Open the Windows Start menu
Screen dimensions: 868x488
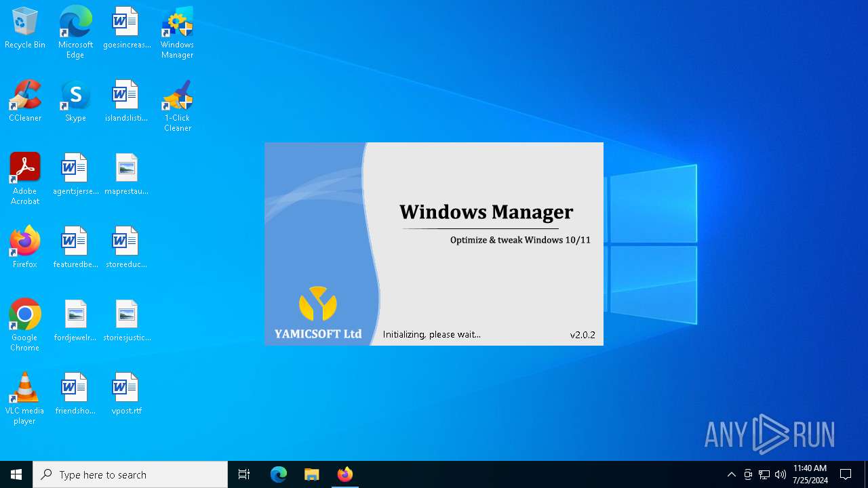(x=16, y=474)
